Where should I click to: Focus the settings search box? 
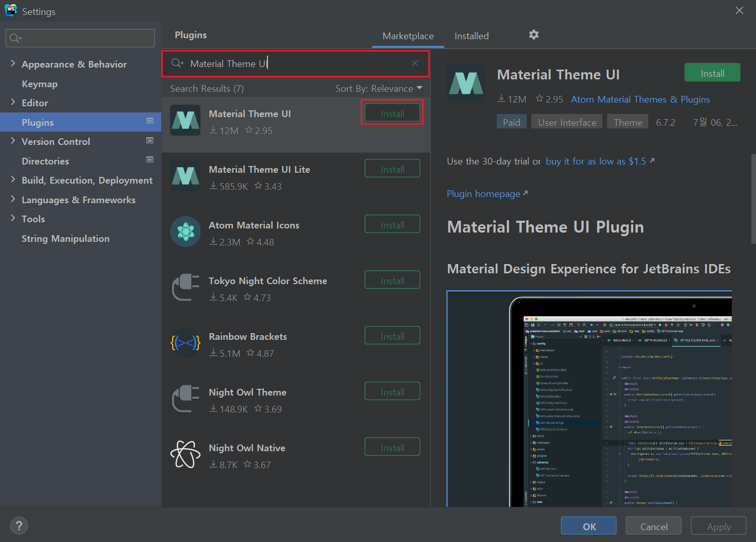pos(80,38)
